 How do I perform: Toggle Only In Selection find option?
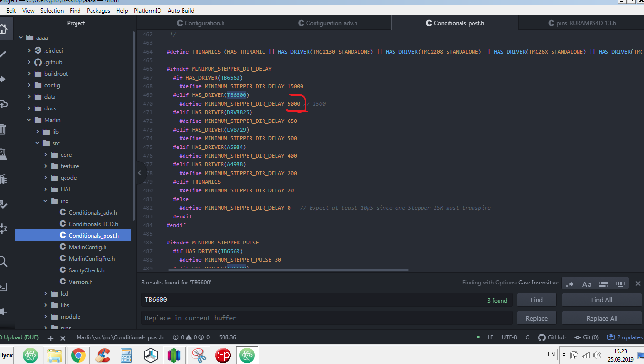pos(603,284)
